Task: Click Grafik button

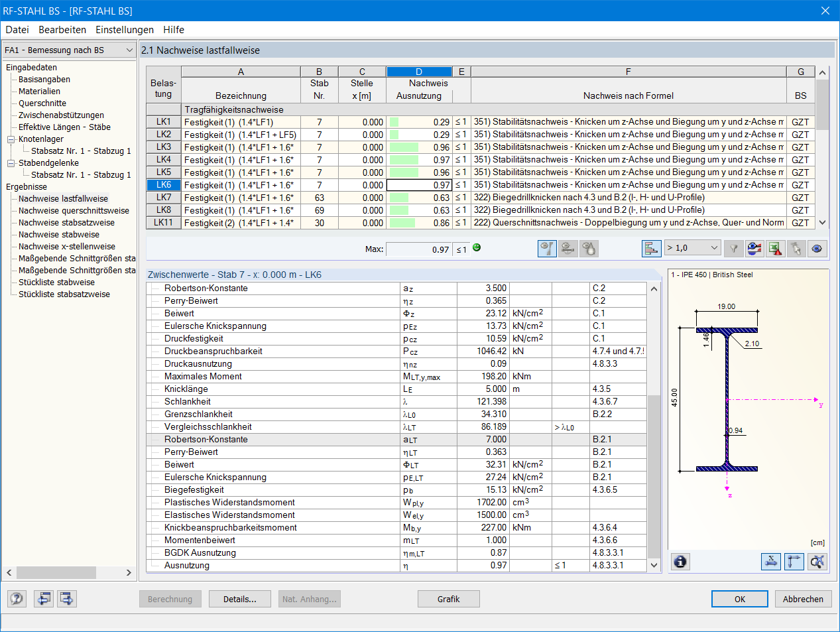Action: point(448,599)
